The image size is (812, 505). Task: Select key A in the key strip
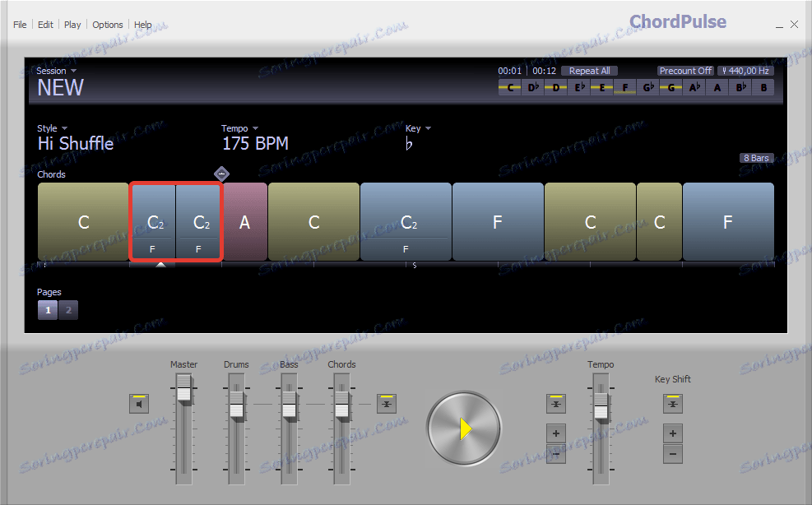point(717,87)
